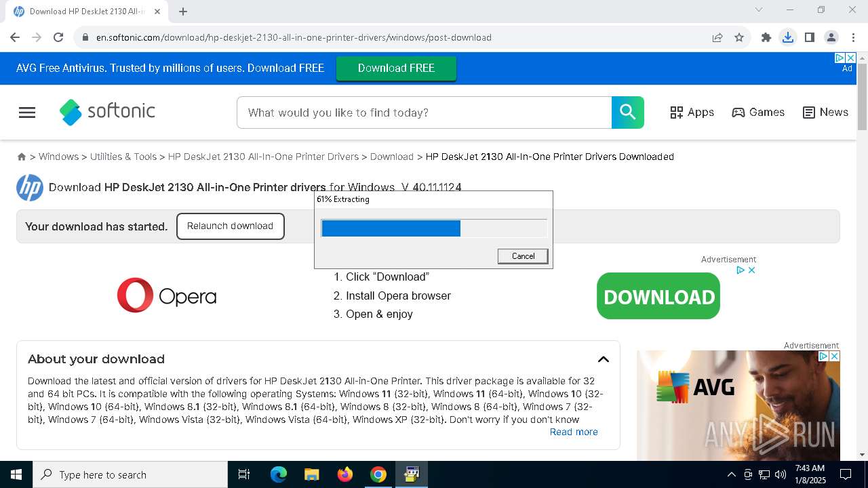
Task: Open HP DeskJet 2130 Printer Drivers breadcrumb
Action: tap(263, 157)
